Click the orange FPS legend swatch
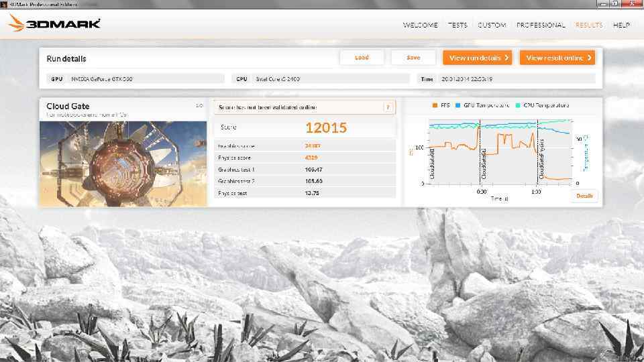Image resolution: width=644 pixels, height=362 pixels. point(435,105)
